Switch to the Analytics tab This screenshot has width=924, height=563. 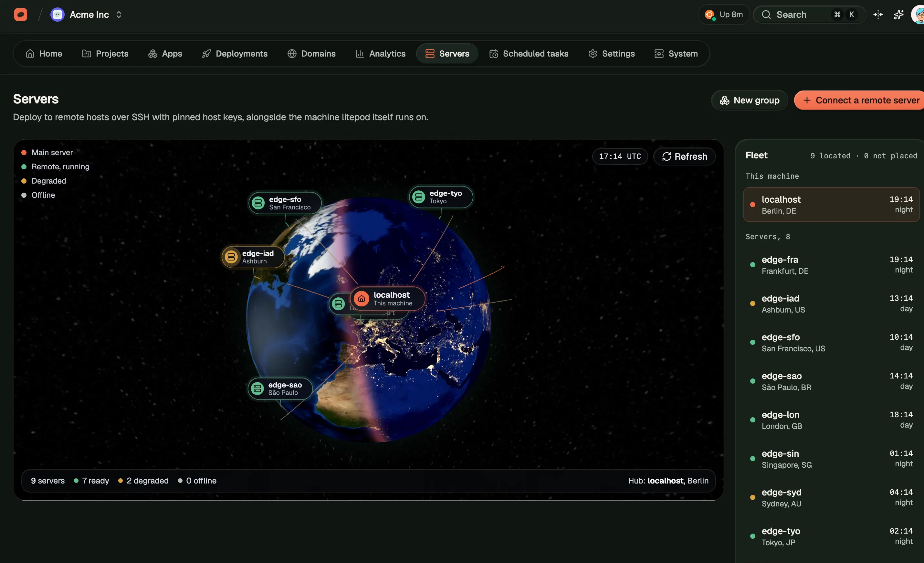click(380, 54)
